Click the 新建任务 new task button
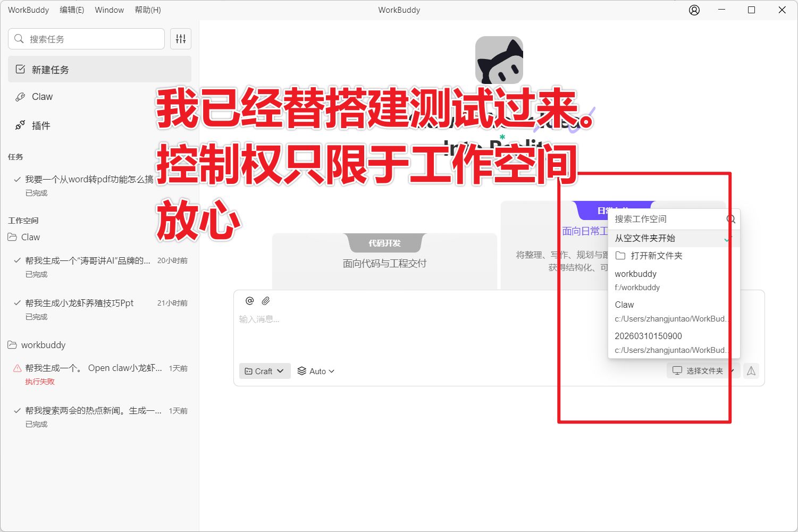This screenshot has width=798, height=532. pyautogui.click(x=99, y=70)
